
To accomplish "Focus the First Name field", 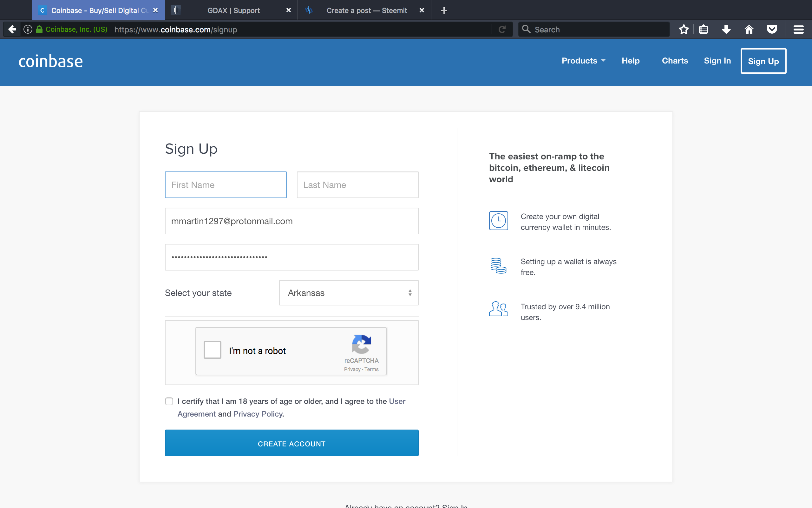I will pyautogui.click(x=226, y=185).
